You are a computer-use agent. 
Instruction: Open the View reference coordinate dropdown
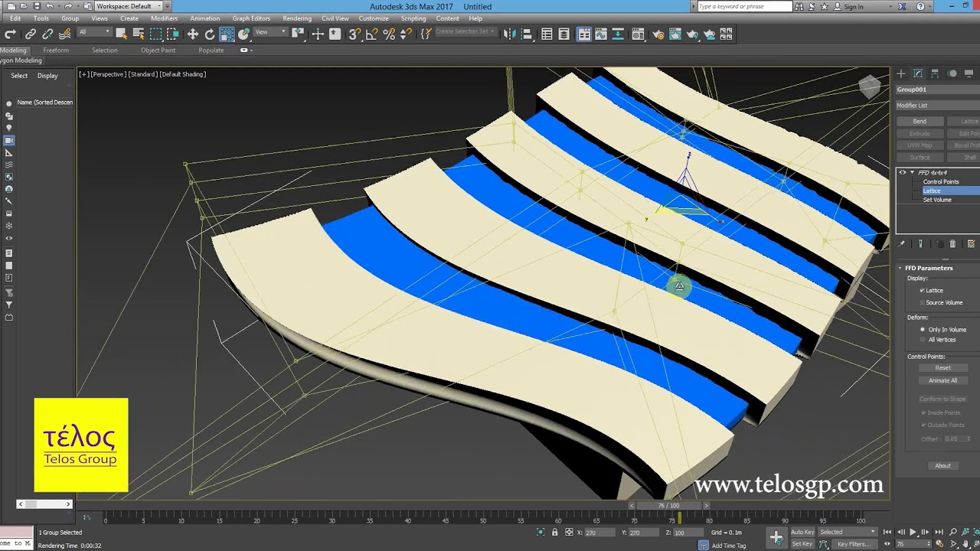coord(269,32)
